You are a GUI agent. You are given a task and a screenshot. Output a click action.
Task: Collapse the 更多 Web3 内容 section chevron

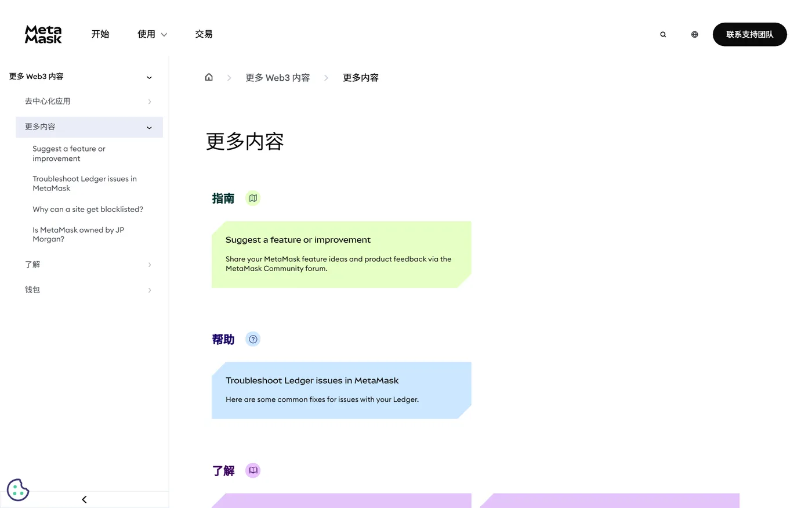click(149, 77)
